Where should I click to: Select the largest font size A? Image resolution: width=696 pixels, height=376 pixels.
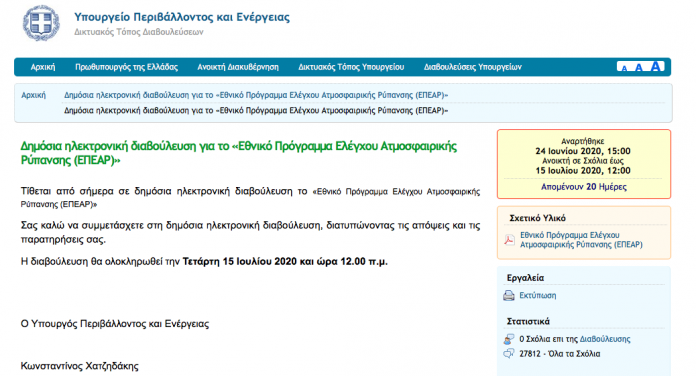[x=656, y=67]
